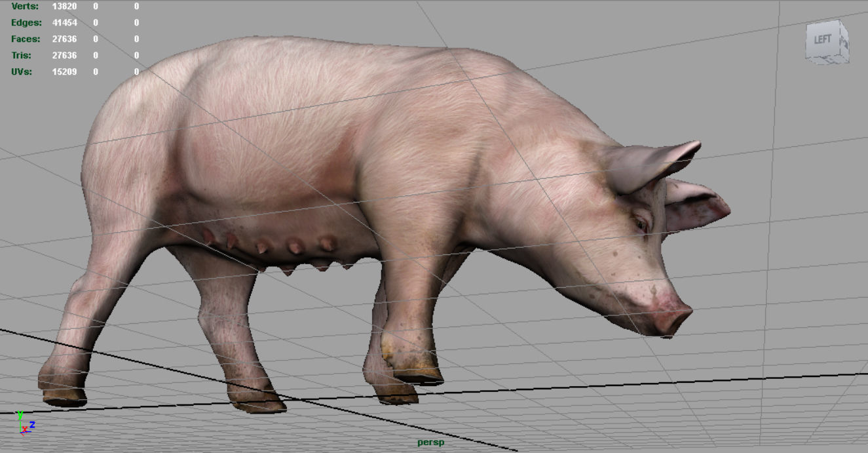Click the 'Faces:' heads-up display label
This screenshot has height=453, width=868.
click(26, 39)
